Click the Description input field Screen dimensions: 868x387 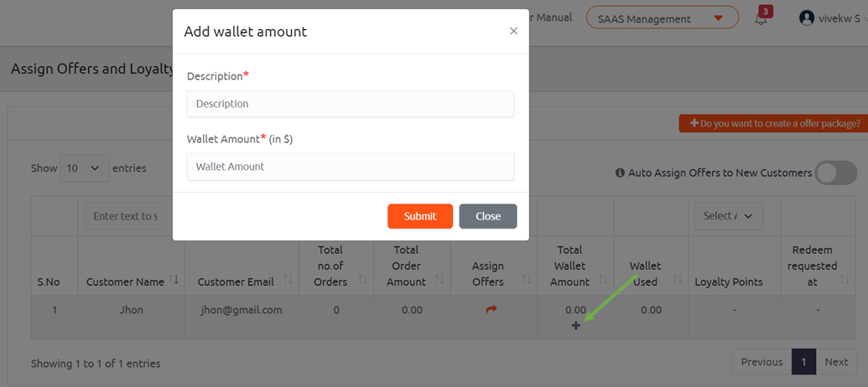tap(351, 104)
